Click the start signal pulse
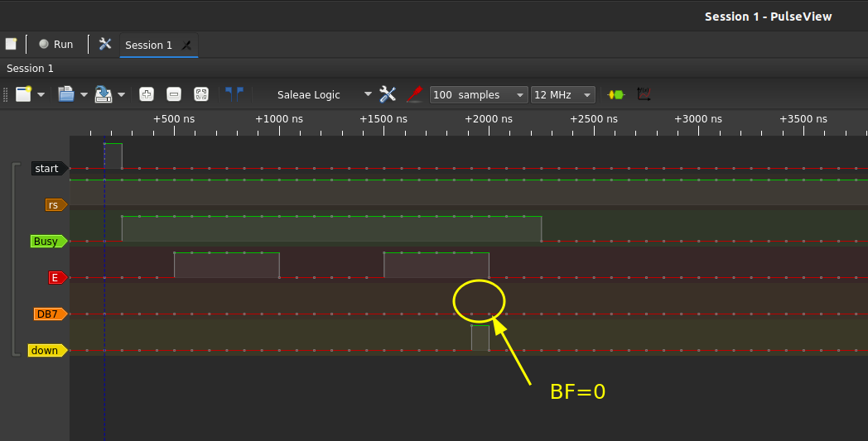 tap(113, 156)
